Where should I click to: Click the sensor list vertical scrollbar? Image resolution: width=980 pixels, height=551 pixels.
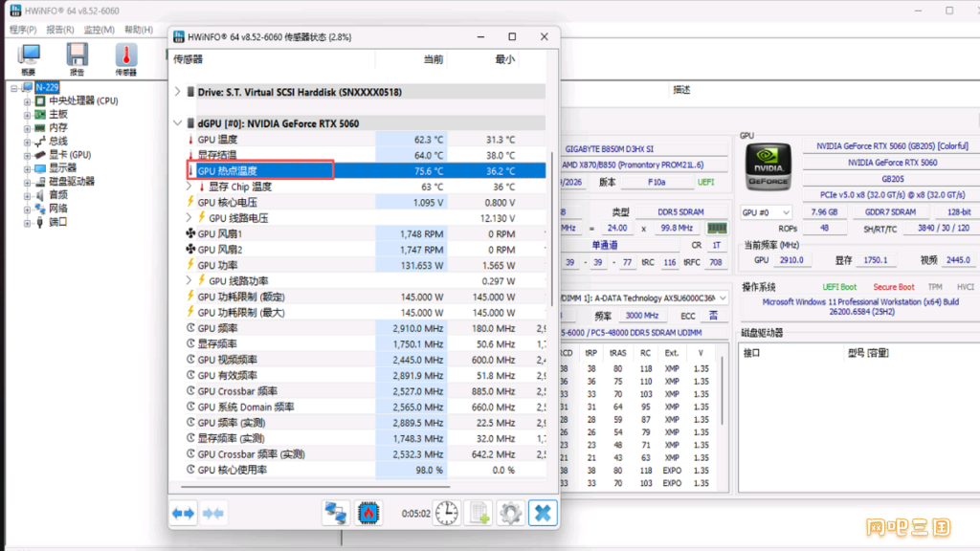552,228
